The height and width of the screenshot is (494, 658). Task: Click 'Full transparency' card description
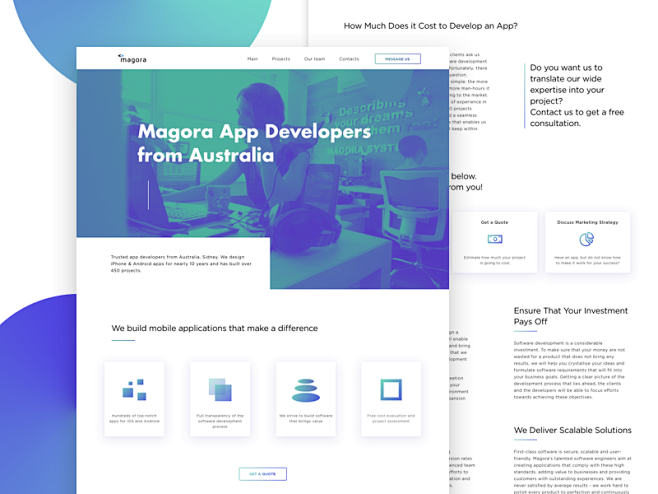coord(220,421)
